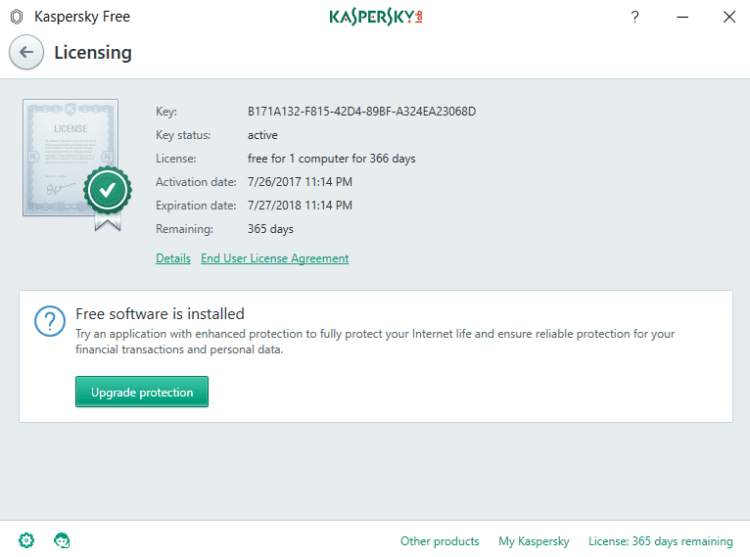Go back using the arrow button
750x557 pixels.
26,53
